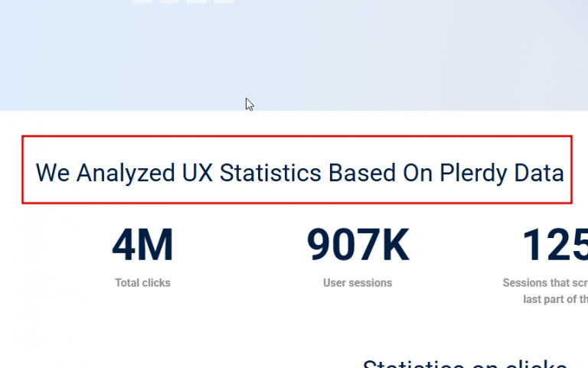The image size is (588, 368).
Task: Click the third white box at top of banner
Action: (x=196, y=2)
